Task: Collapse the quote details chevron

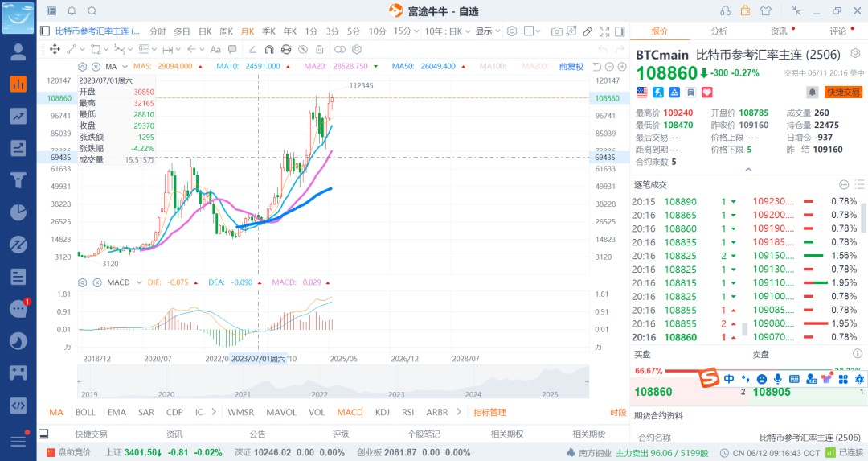Action: (748, 170)
